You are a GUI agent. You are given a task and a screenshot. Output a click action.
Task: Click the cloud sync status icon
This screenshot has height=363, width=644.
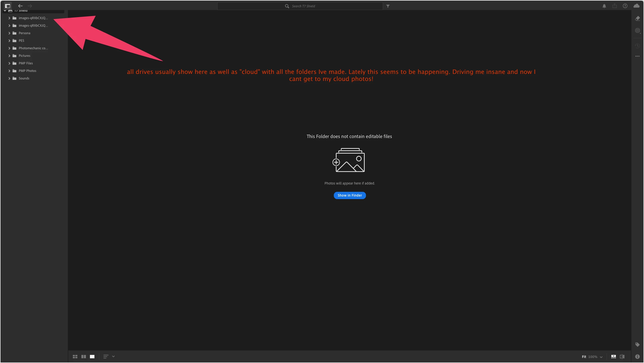click(x=636, y=6)
